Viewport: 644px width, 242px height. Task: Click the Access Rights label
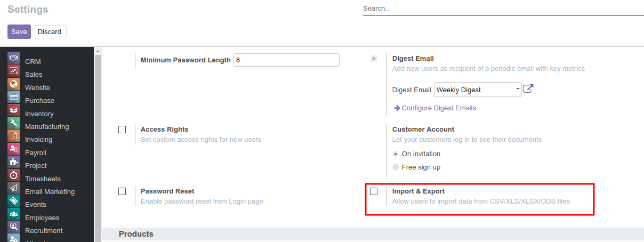pos(165,130)
